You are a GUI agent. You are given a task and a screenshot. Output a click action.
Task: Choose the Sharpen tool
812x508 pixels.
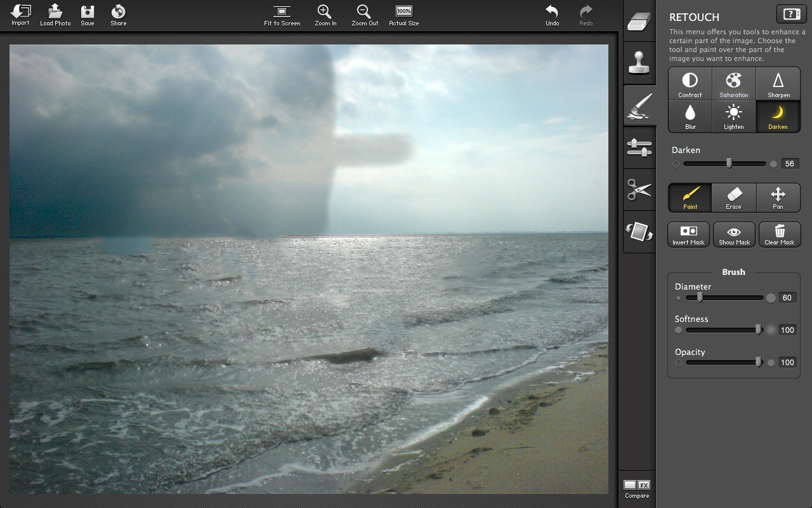778,84
